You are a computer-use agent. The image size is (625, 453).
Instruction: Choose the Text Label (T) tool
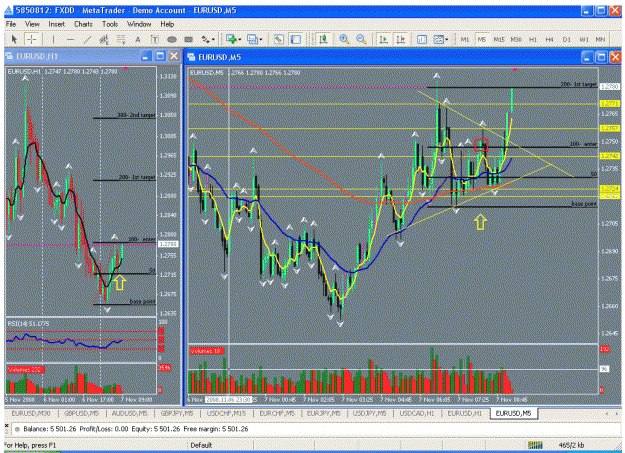coord(154,39)
